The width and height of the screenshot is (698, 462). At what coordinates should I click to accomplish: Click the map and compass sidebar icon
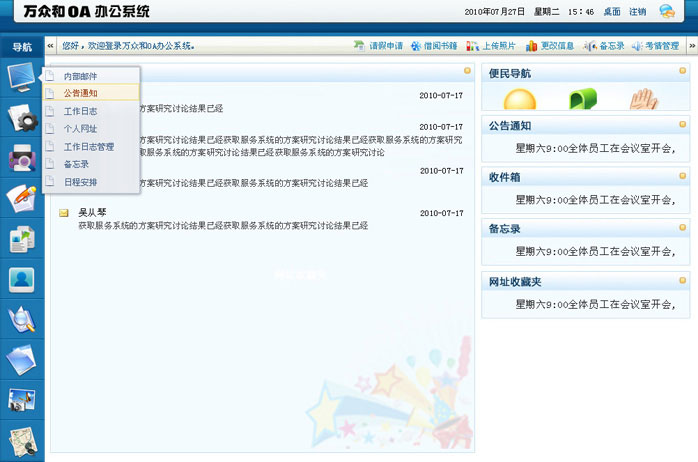21,439
